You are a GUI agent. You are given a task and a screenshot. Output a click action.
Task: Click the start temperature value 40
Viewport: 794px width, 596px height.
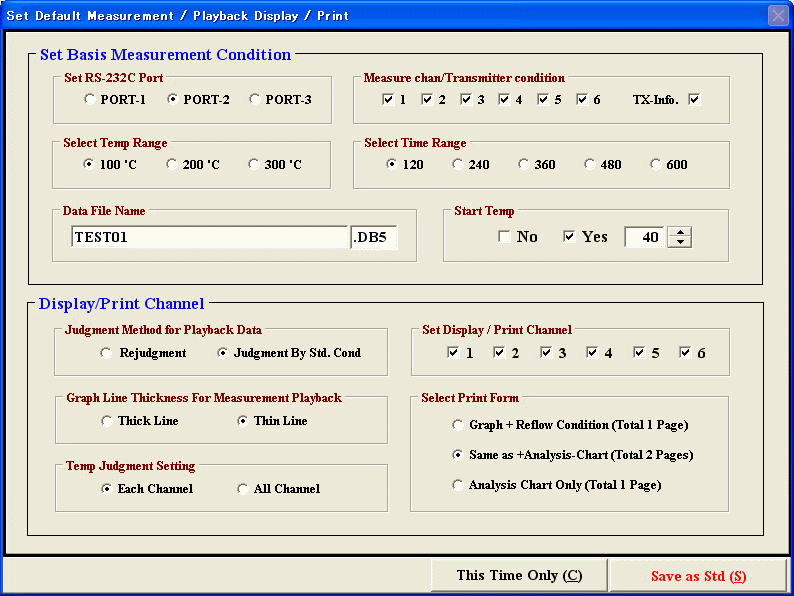tap(645, 237)
